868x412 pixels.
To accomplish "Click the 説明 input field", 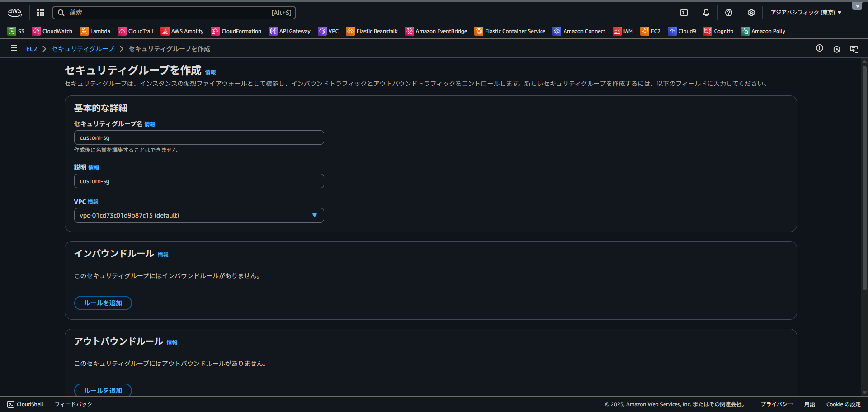I will tap(199, 181).
